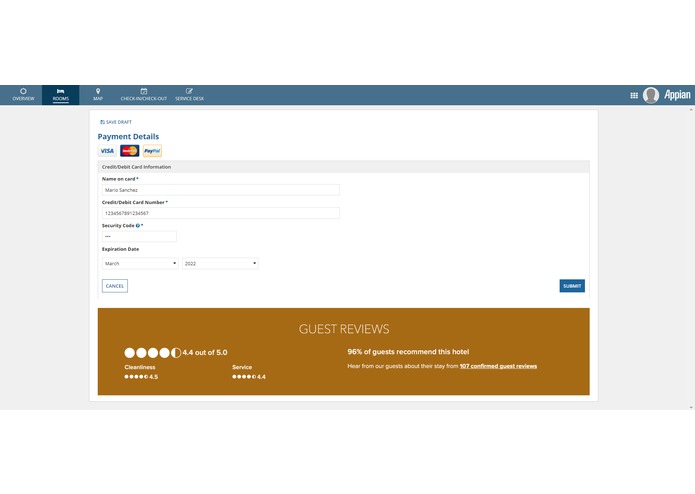Viewport: 695px width, 494px height.
Task: Click the Cleanliness rating label
Action: [x=140, y=367]
